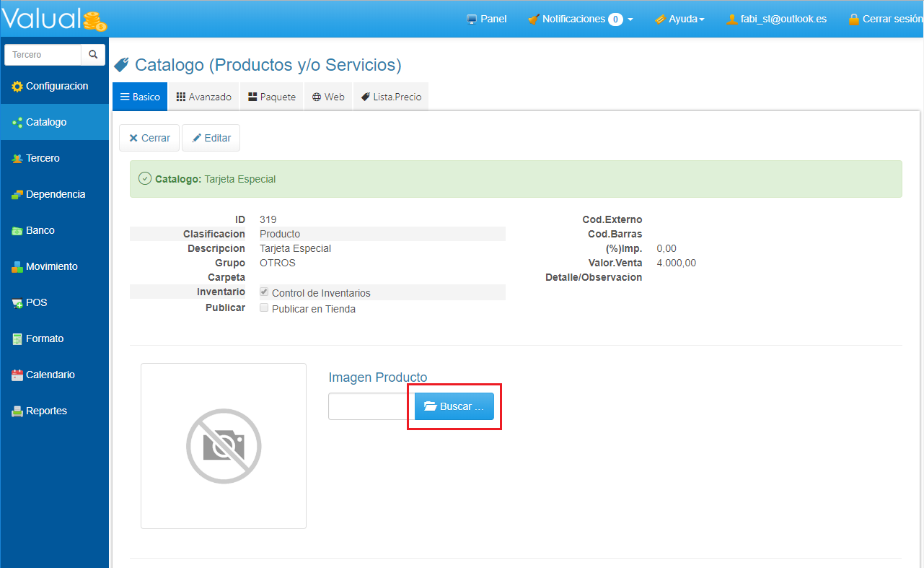Open Configuracion from the sidebar

click(x=50, y=86)
